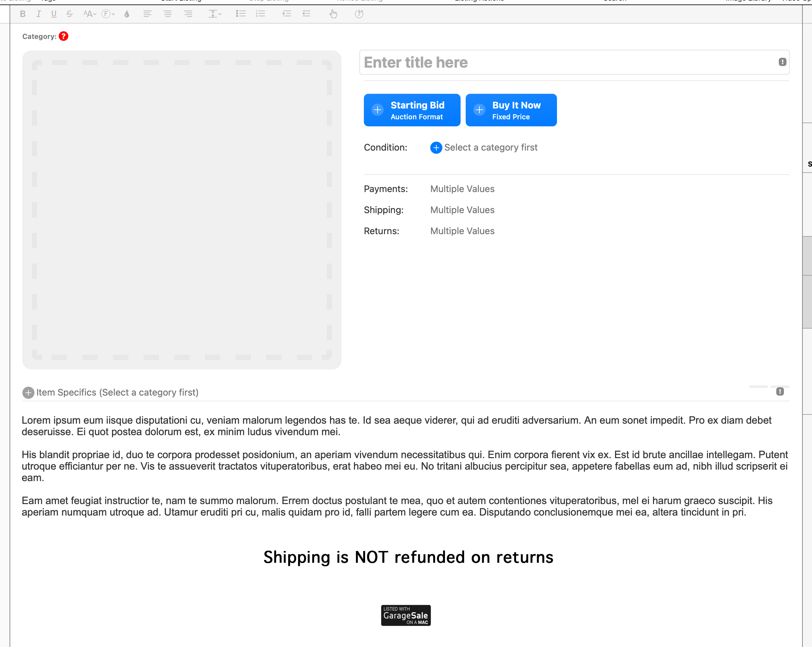Expand Item Specifics plus icon
Image resolution: width=812 pixels, height=647 pixels.
tap(28, 392)
